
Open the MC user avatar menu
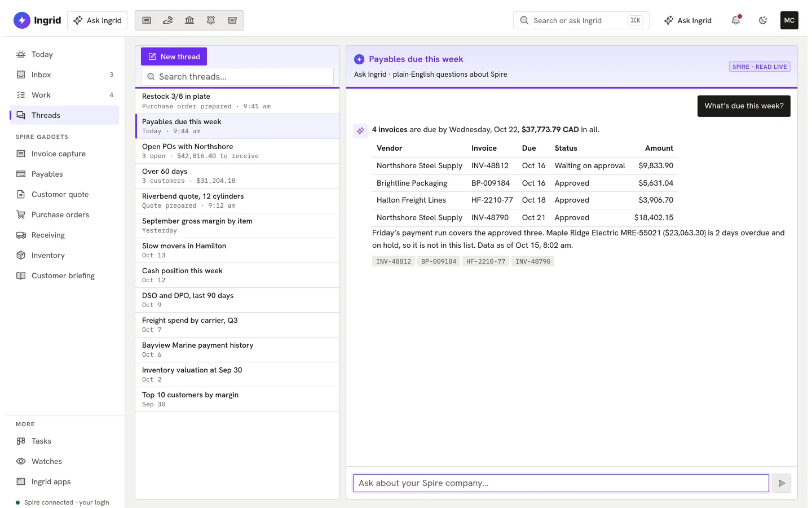789,20
